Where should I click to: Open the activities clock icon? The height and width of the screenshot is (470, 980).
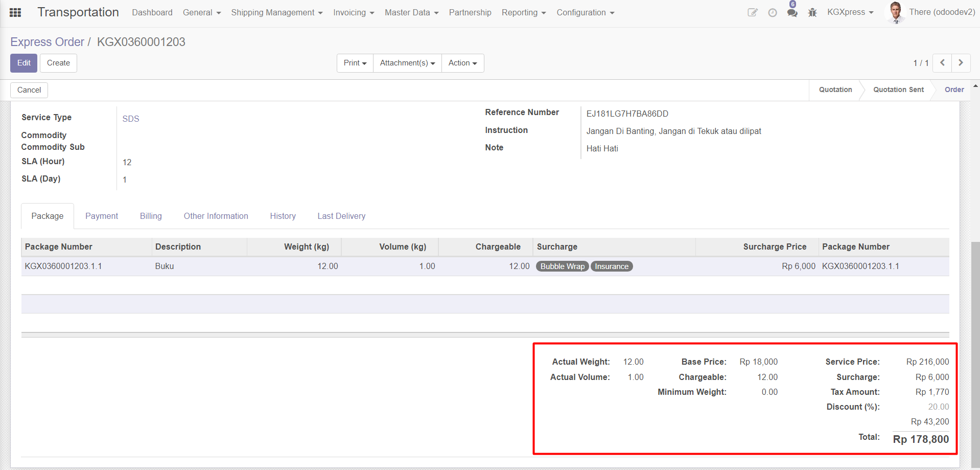pos(773,12)
